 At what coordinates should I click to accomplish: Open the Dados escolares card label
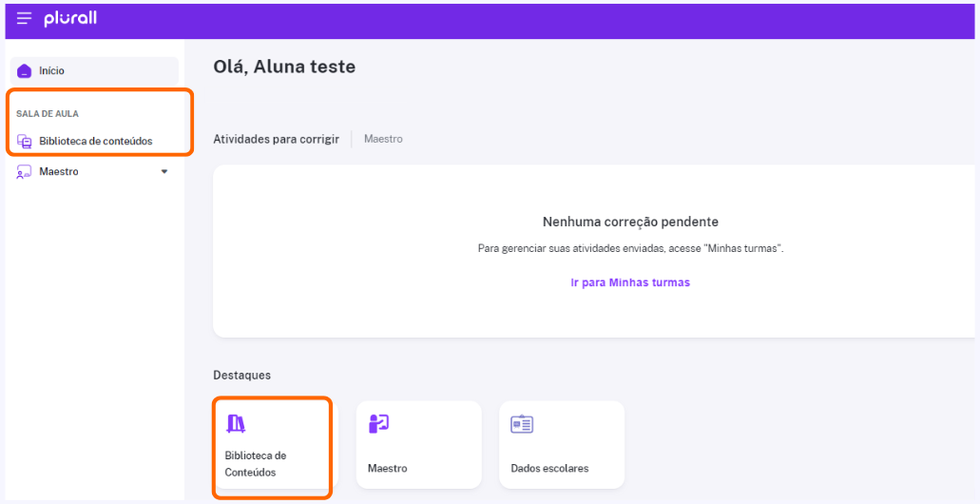549,468
